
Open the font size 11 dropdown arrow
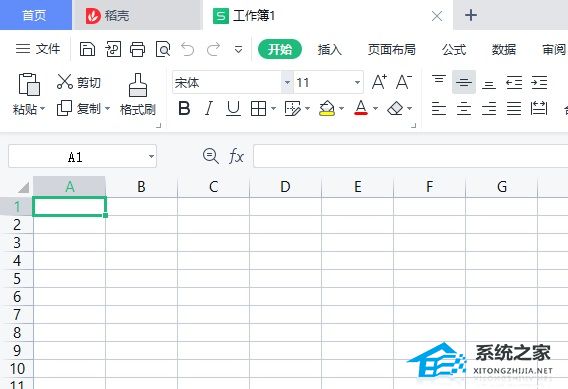tap(357, 83)
